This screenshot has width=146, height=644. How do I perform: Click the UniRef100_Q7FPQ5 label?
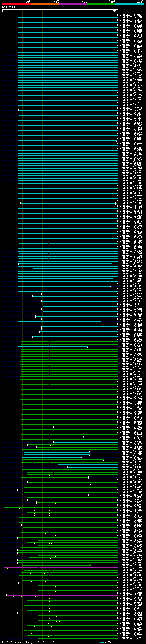coord(131,278)
